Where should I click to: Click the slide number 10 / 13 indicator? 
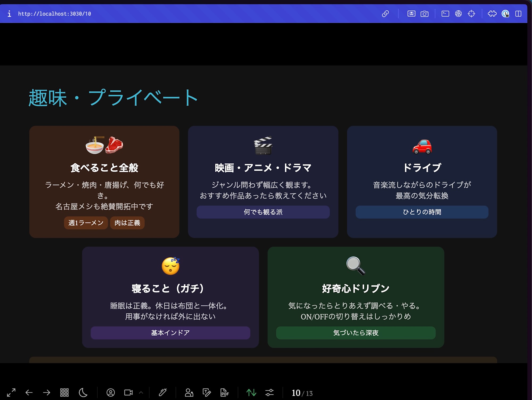tap(302, 393)
